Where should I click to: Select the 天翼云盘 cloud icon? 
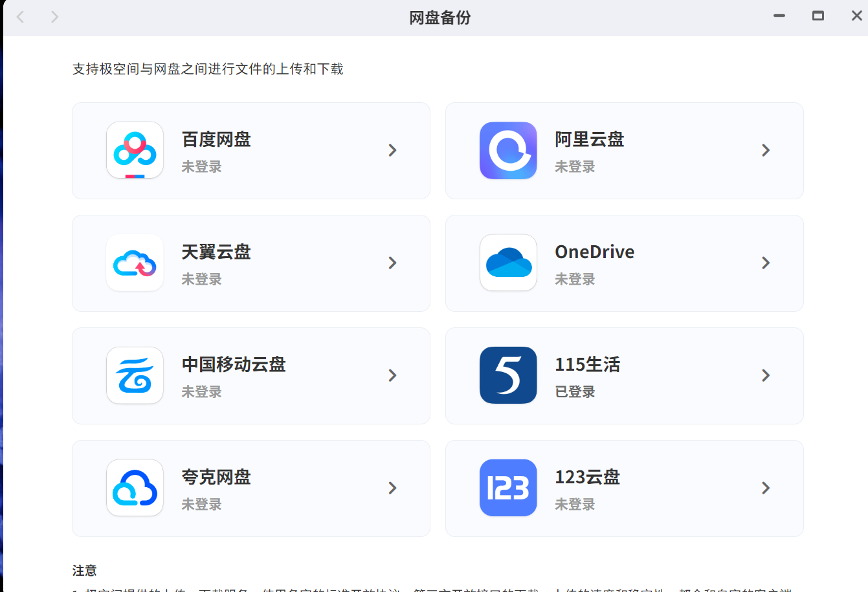click(135, 263)
